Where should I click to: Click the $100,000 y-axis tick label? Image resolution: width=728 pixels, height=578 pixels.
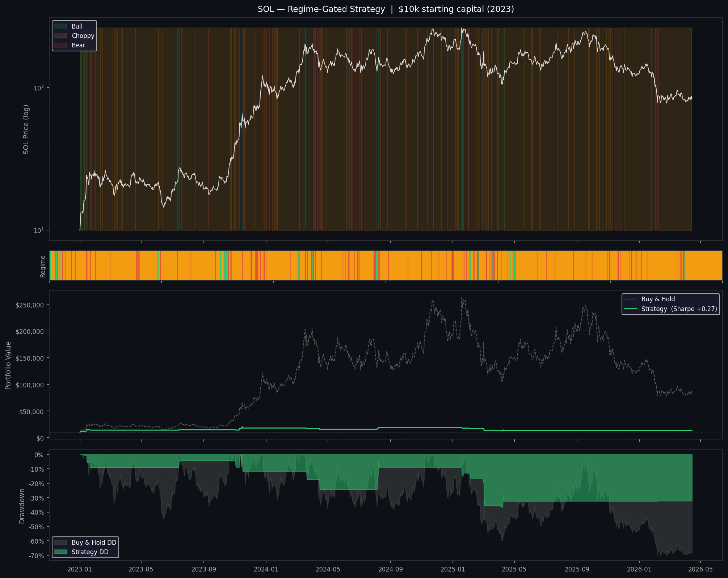(30, 385)
